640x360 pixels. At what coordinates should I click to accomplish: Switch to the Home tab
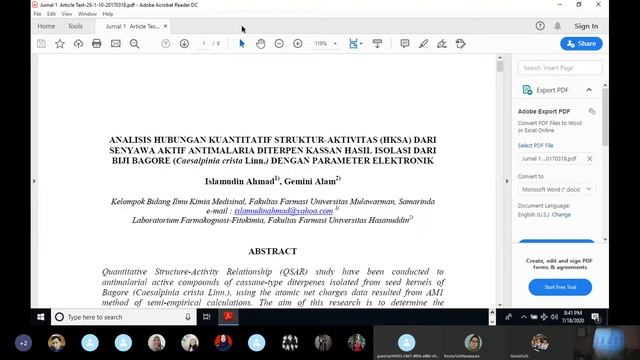coord(46,26)
